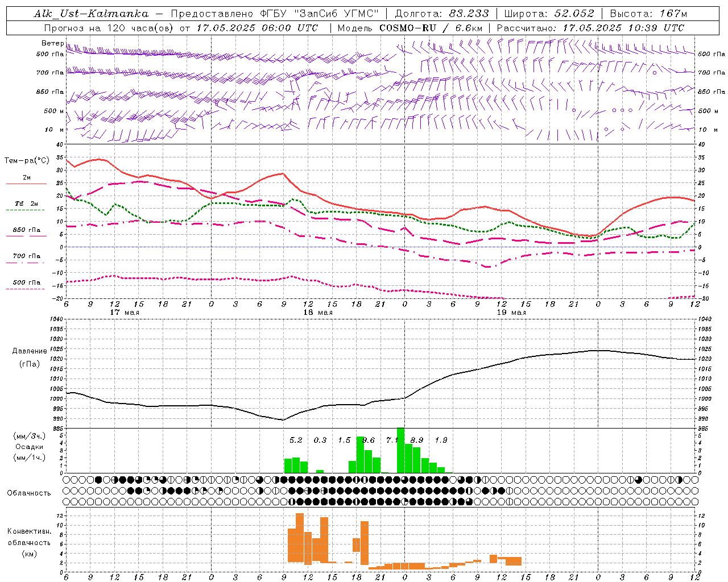Click the Осадки precipitation label

coord(30,447)
